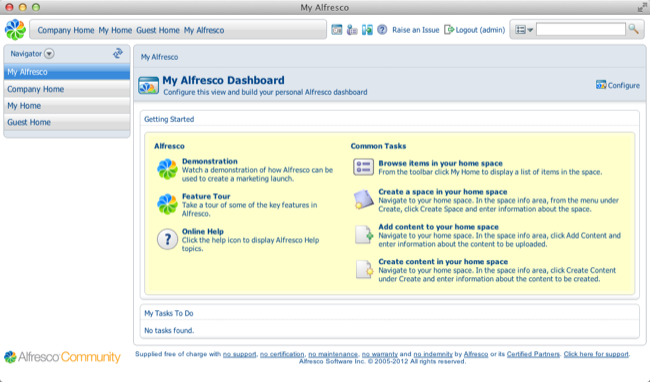
Task: Click the No tasks found text
Action: click(x=169, y=331)
